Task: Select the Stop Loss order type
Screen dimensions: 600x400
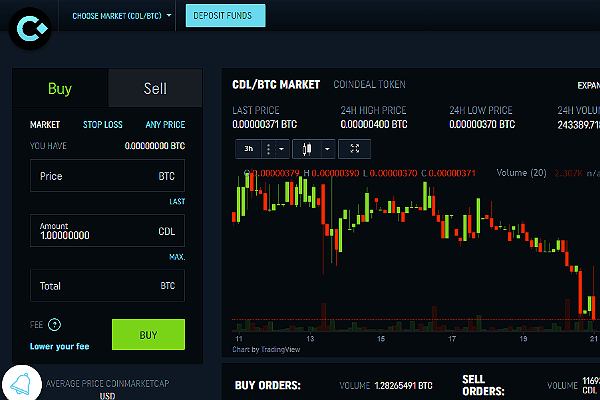Action: pos(103,125)
